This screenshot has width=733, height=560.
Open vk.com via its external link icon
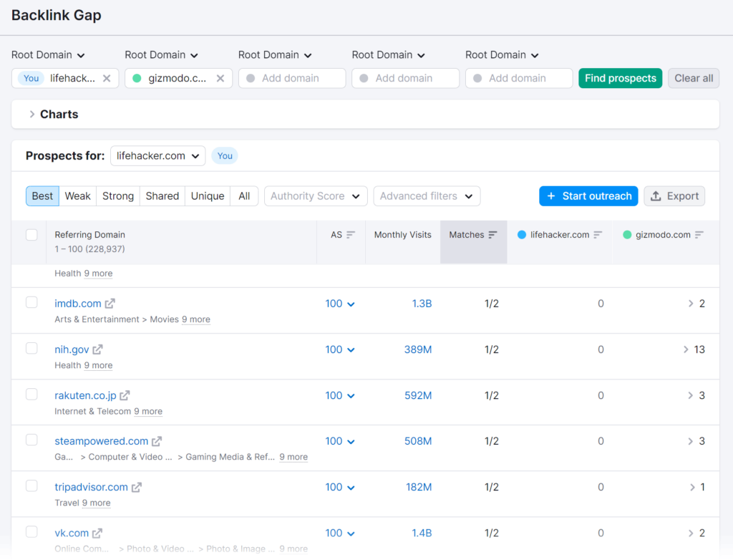point(97,533)
